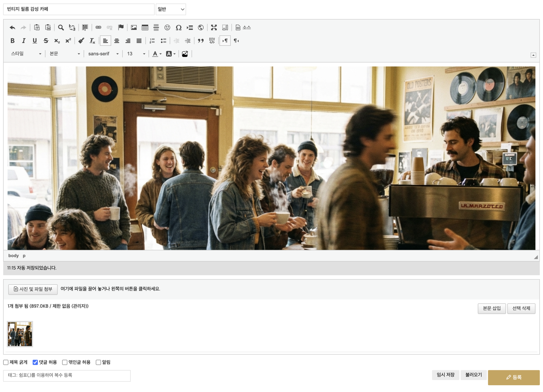Click the 등록 submit button

click(x=514, y=377)
